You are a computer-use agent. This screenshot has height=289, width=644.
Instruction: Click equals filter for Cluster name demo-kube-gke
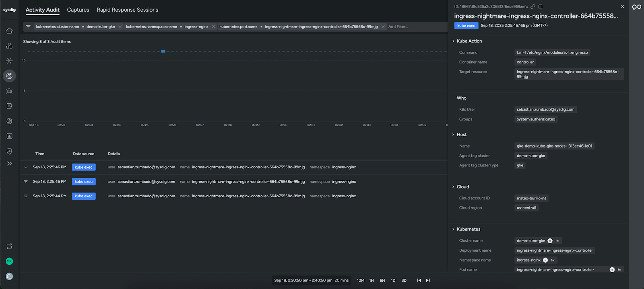(550, 241)
